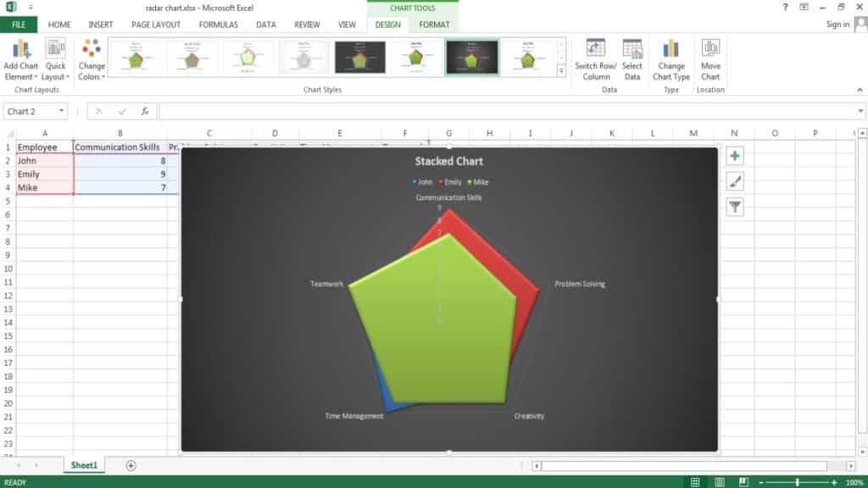
Task: Toggle the Emily series legend entry
Action: [x=453, y=181]
